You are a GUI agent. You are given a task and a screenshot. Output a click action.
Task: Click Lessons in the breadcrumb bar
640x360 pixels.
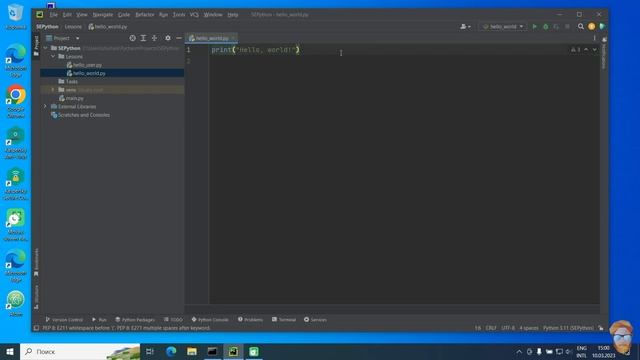coord(73,27)
